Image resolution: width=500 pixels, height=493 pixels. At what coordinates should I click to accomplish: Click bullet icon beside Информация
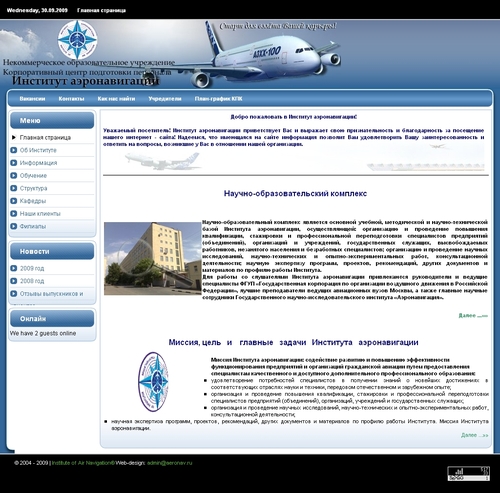click(x=14, y=163)
